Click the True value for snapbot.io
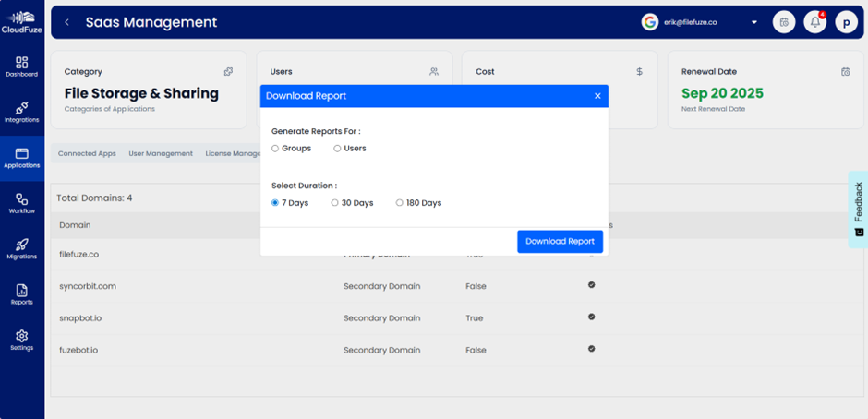The image size is (868, 419). coord(474,318)
